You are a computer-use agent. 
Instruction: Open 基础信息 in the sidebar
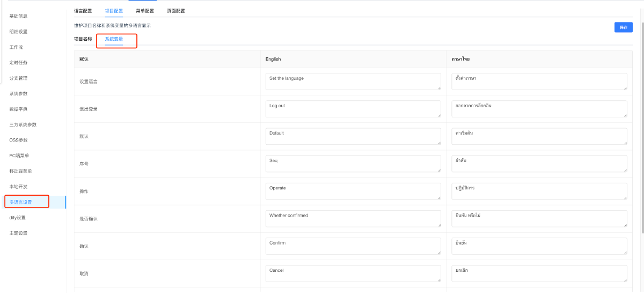pos(18,16)
